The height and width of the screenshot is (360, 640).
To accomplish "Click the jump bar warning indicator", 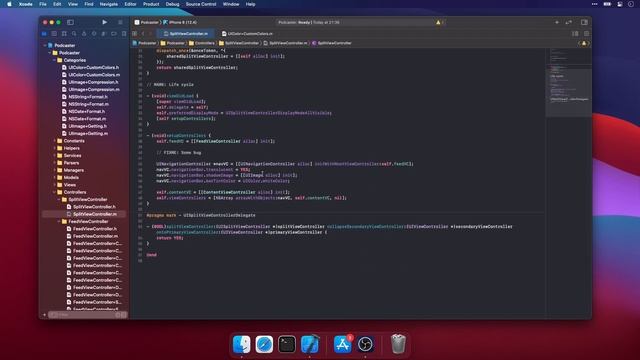I will 584,43.
